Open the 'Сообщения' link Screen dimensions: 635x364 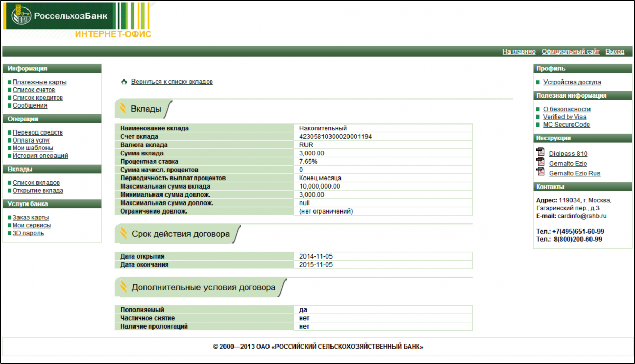click(x=30, y=105)
